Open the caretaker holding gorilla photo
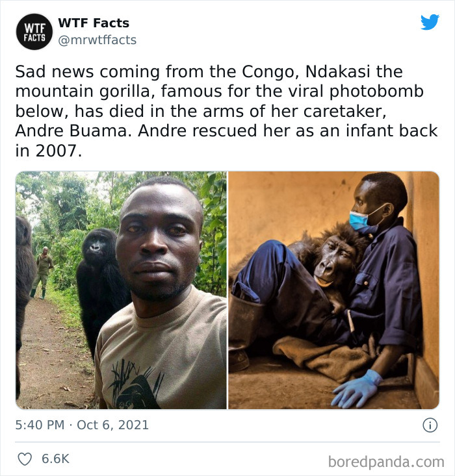455x476 pixels. pyautogui.click(x=333, y=290)
